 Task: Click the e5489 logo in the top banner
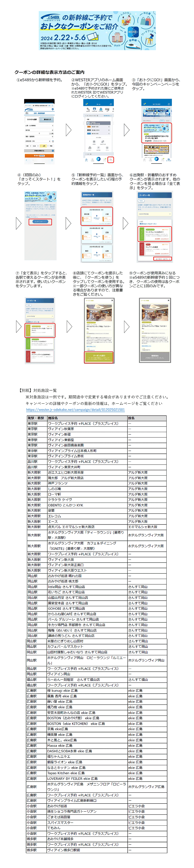click(51, 17)
